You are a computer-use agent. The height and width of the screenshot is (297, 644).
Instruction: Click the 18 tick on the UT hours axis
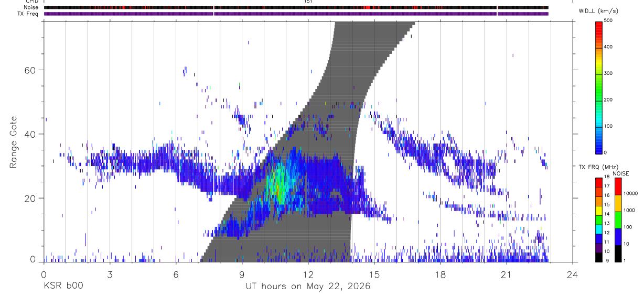click(441, 274)
